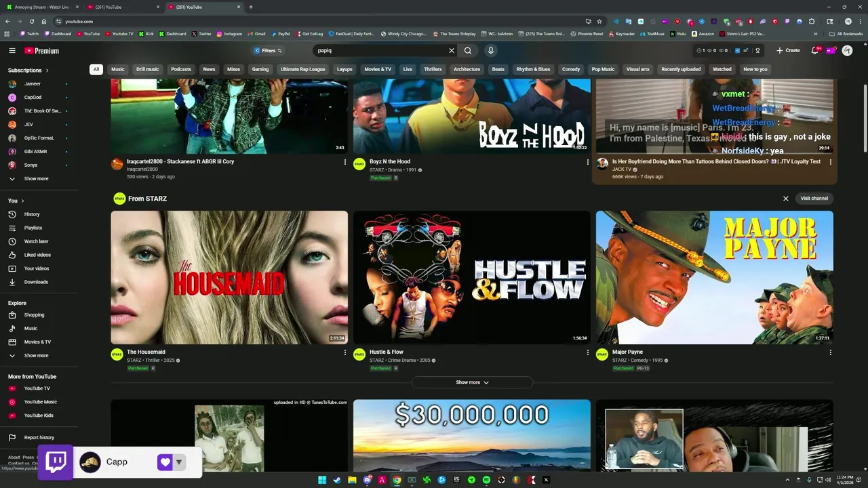This screenshot has width=868, height=488.
Task: Open Spotify from the taskbar
Action: [x=486, y=480]
